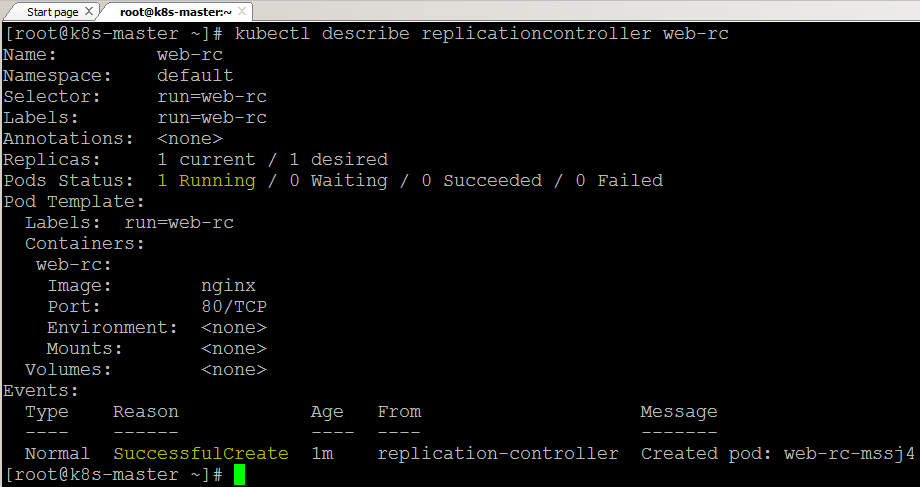Click the 80/TCP port value

(x=234, y=307)
